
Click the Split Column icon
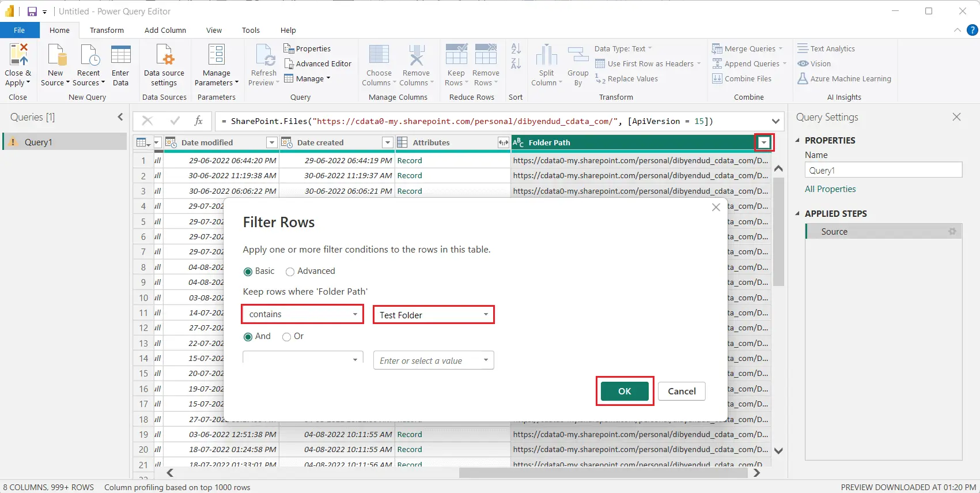click(546, 56)
